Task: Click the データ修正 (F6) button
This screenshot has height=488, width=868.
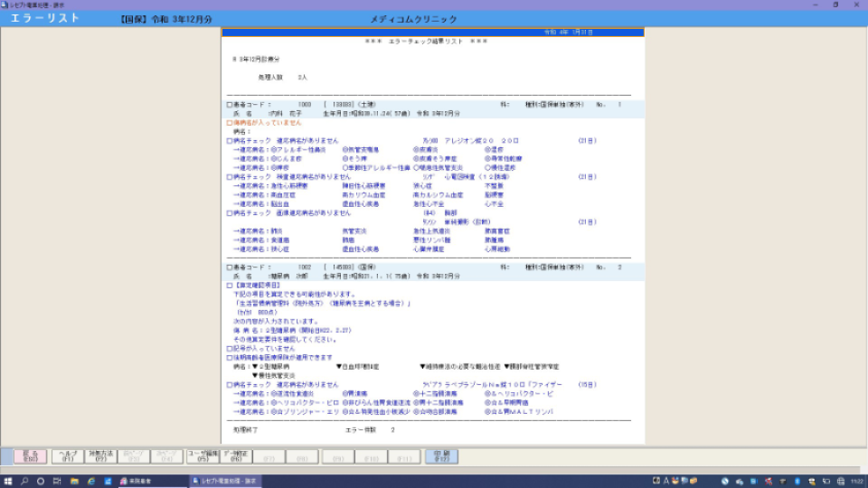Action: coord(236,456)
